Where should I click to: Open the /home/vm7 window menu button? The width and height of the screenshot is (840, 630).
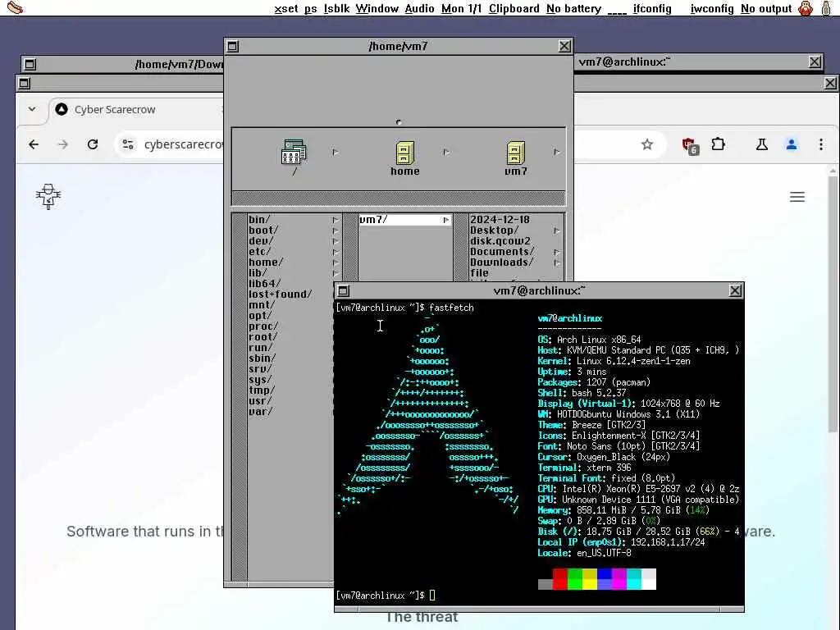(232, 46)
